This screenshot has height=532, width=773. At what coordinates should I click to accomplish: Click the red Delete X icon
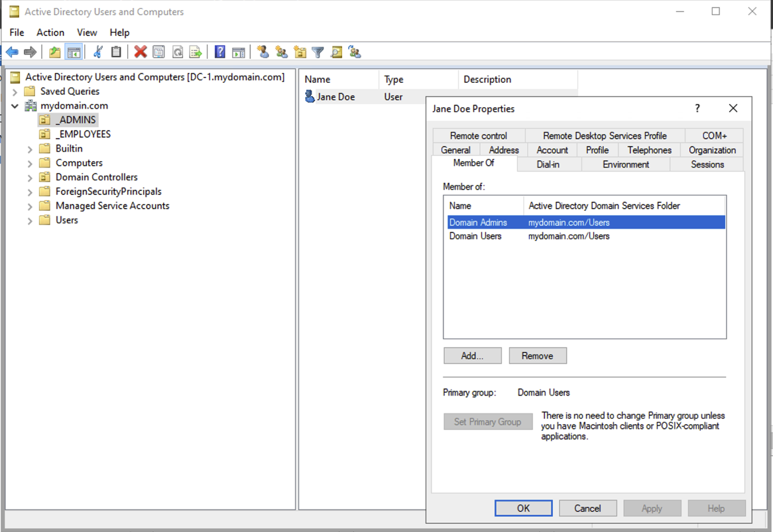tap(141, 52)
